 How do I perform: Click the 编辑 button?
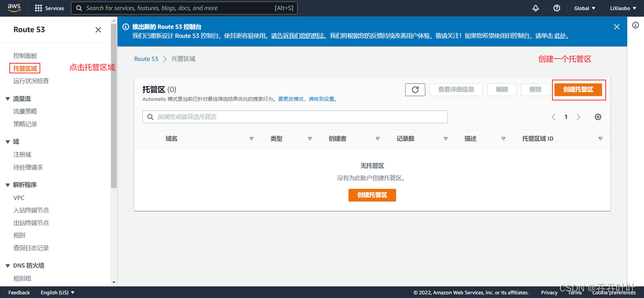point(502,89)
